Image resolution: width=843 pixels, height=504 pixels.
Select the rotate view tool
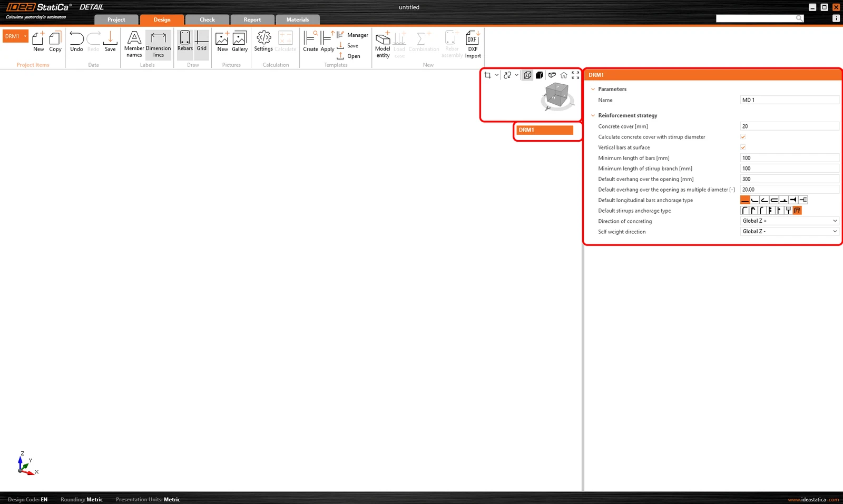click(x=507, y=75)
